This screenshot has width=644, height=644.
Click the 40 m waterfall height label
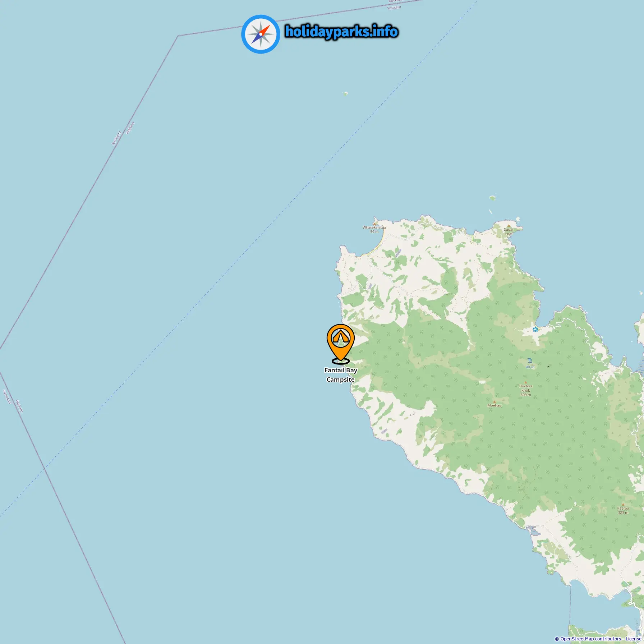coord(530,367)
